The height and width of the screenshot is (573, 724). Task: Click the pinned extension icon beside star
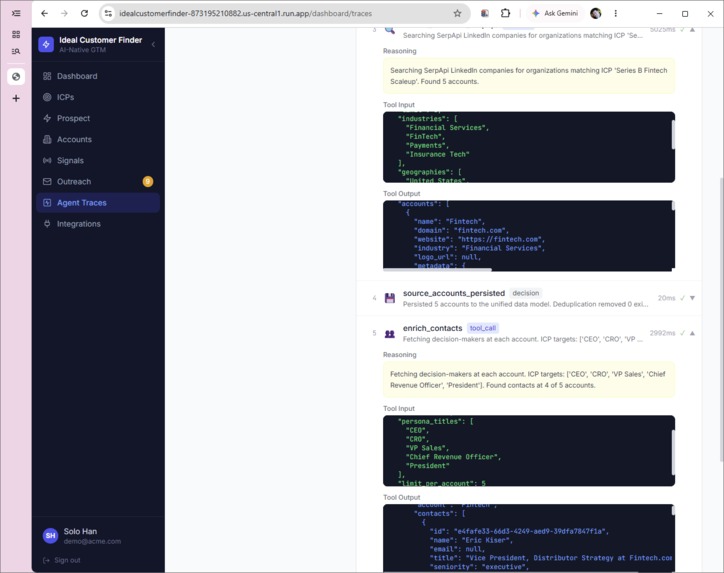point(485,13)
